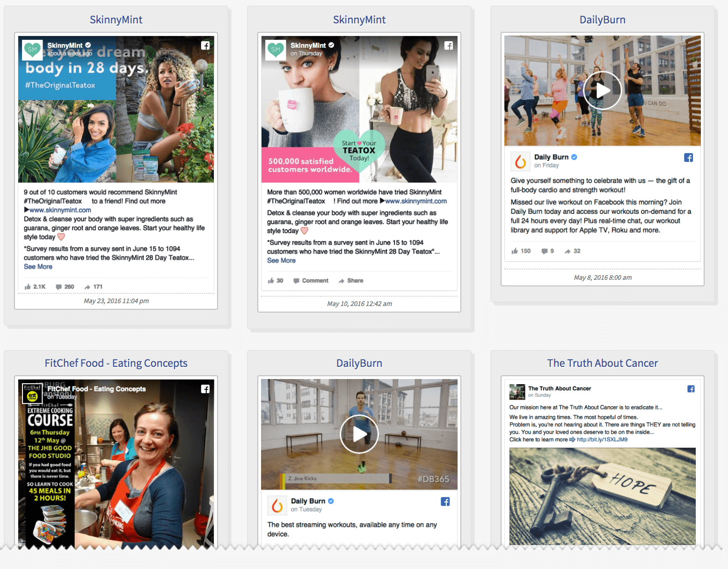Image resolution: width=728 pixels, height=569 pixels.
Task: Click the Comment speech bubble icon showing 260
Action: (x=58, y=286)
